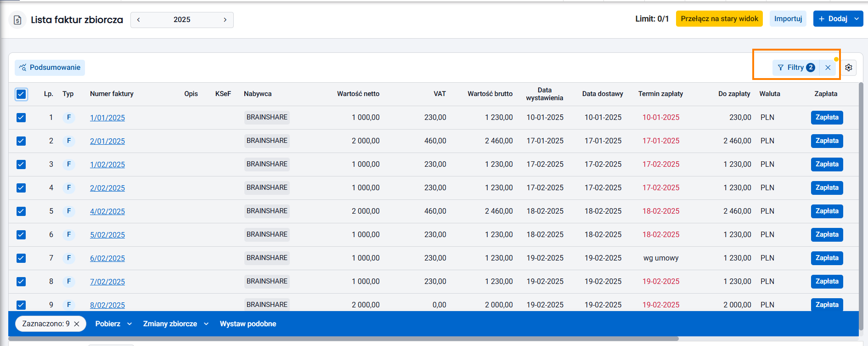Clear selection X in Zaznaczono: 9 chip
The height and width of the screenshot is (346, 868).
point(77,324)
